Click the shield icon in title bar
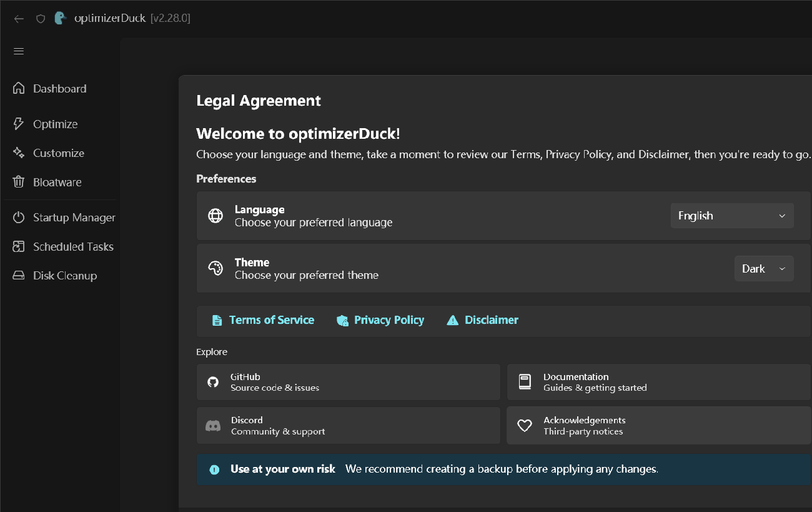 [x=41, y=19]
